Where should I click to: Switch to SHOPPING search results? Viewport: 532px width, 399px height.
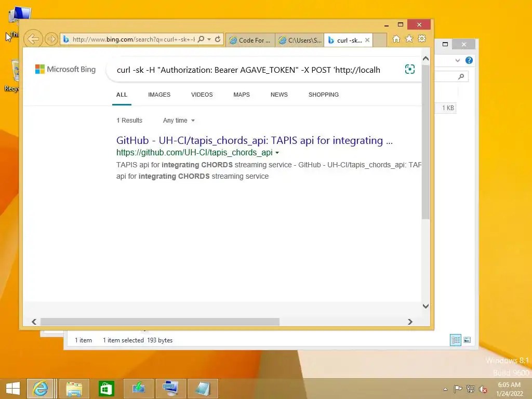tap(323, 95)
